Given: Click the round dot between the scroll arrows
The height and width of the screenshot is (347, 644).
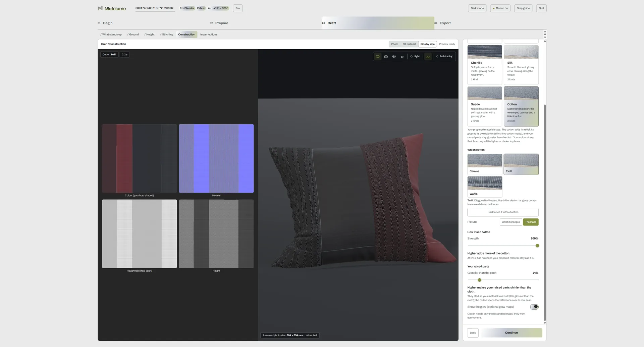Looking at the screenshot, I should tap(545, 34).
